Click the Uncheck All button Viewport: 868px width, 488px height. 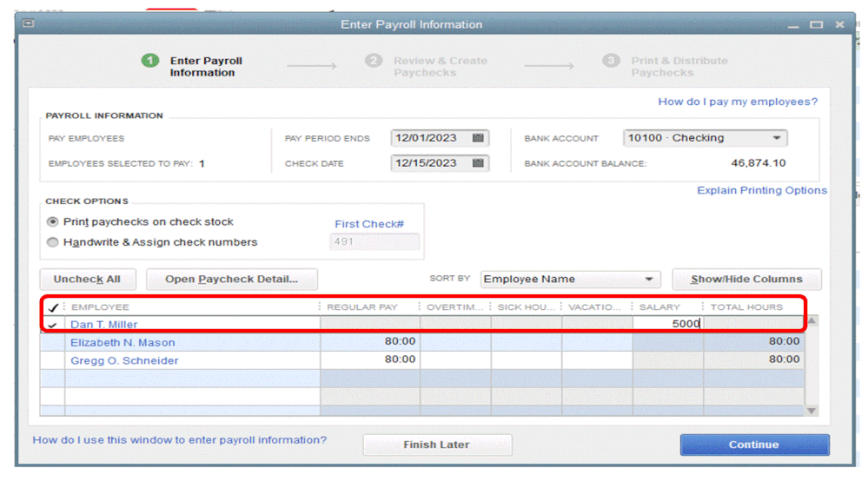[x=88, y=280]
